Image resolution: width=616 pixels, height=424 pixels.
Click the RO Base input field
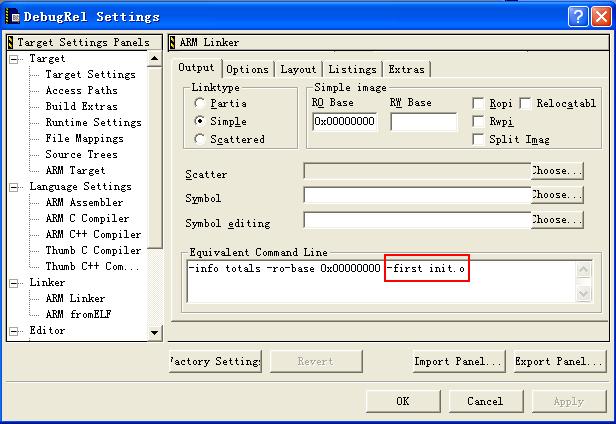(x=345, y=121)
